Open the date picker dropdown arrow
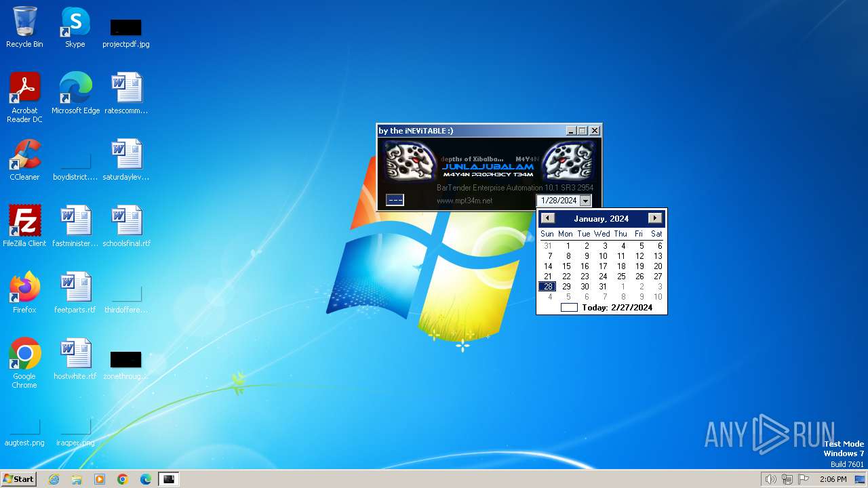The height and width of the screenshot is (488, 868). (x=585, y=201)
